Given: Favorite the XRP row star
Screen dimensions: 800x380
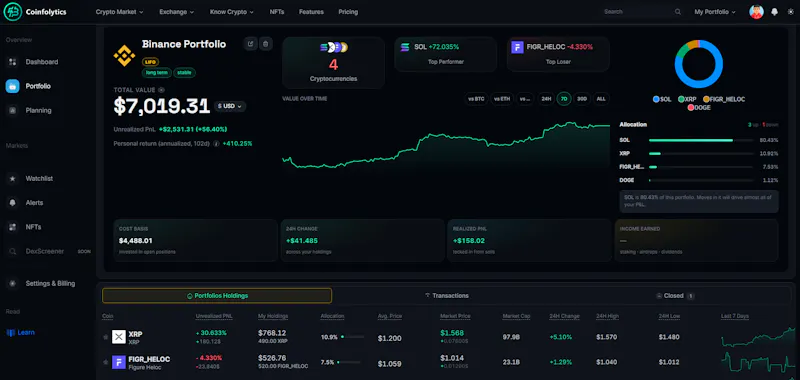Looking at the screenshot, I should 106,337.
